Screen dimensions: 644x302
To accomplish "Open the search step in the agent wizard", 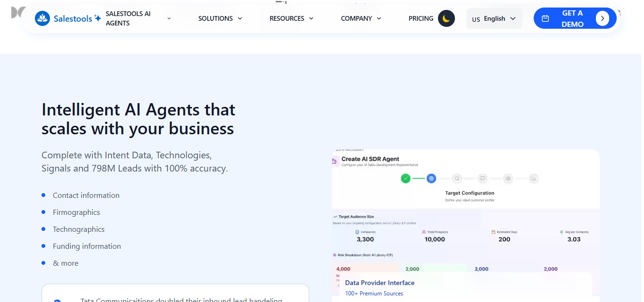I will tap(456, 178).
